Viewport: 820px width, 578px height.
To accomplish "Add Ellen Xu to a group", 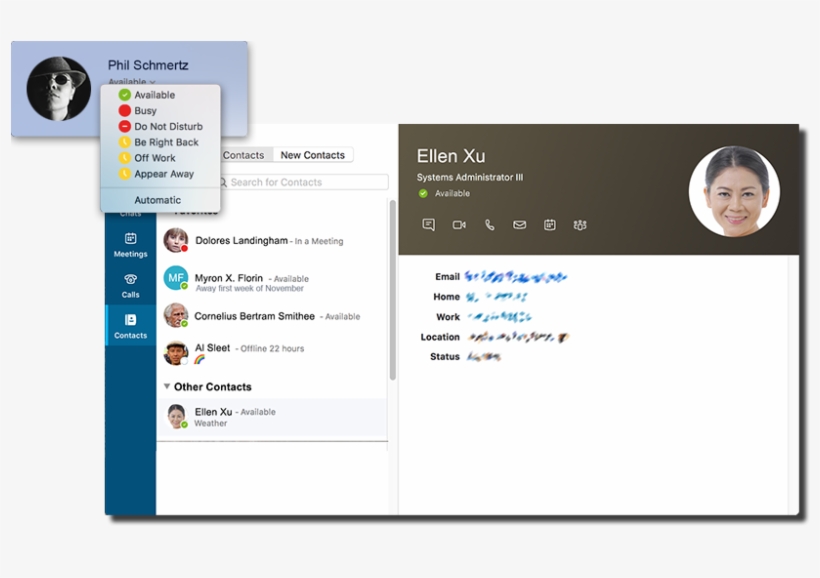I will coord(580,225).
